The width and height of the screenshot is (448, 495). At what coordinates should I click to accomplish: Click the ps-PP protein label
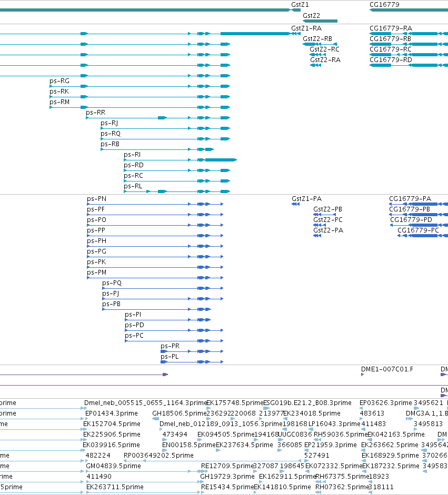(96, 230)
